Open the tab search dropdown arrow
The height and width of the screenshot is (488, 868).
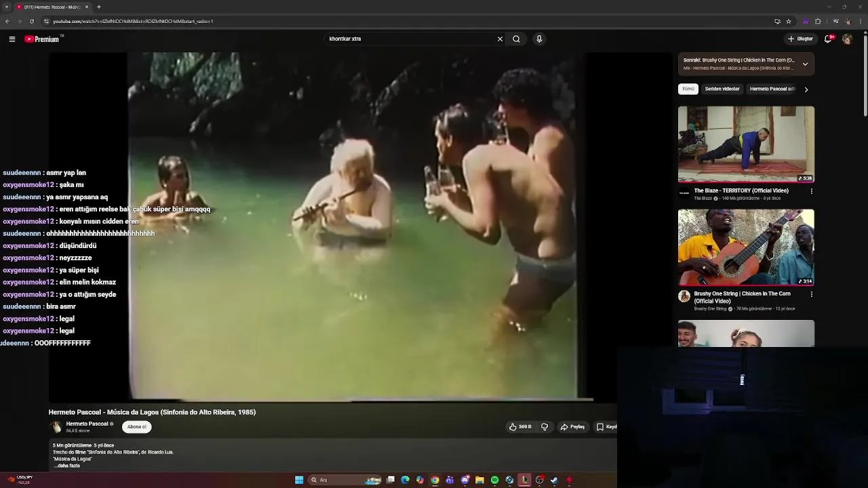[7, 7]
